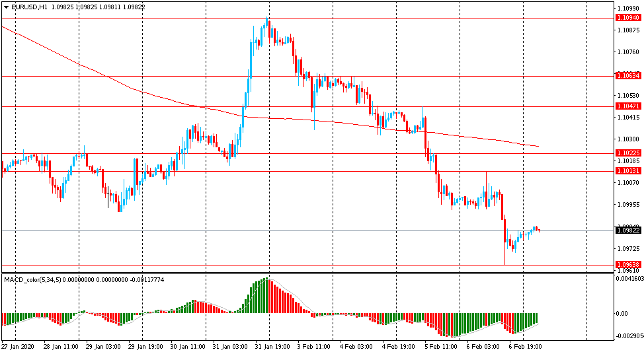Click the 6 Feb 19:00 time label
Image resolution: width=644 pixels, height=354 pixels.
pyautogui.click(x=525, y=347)
